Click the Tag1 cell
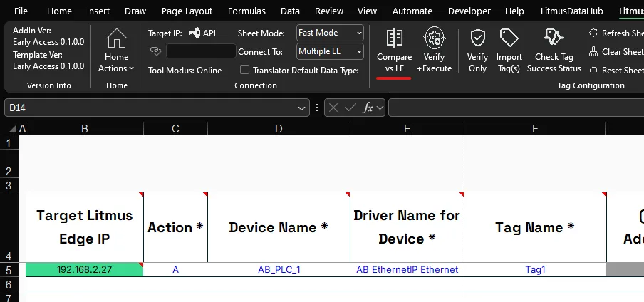 click(535, 269)
